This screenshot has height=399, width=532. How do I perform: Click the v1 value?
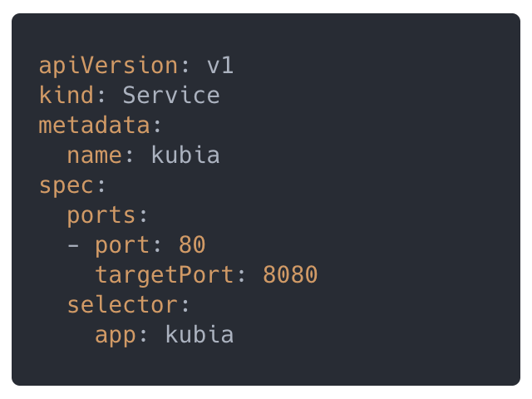click(219, 66)
